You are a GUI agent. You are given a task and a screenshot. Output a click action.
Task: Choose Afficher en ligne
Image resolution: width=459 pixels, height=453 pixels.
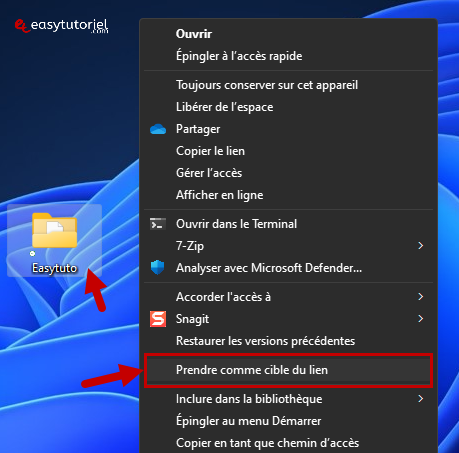(288, 195)
